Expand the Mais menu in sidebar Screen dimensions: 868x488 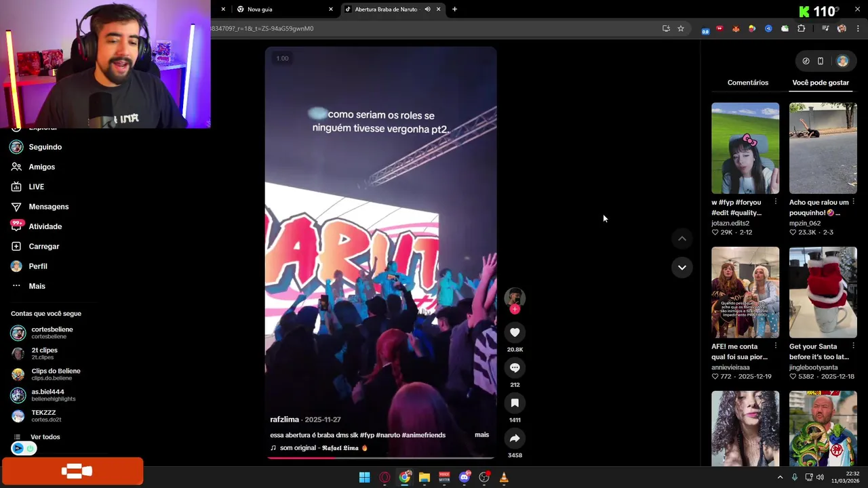pyautogui.click(x=37, y=286)
